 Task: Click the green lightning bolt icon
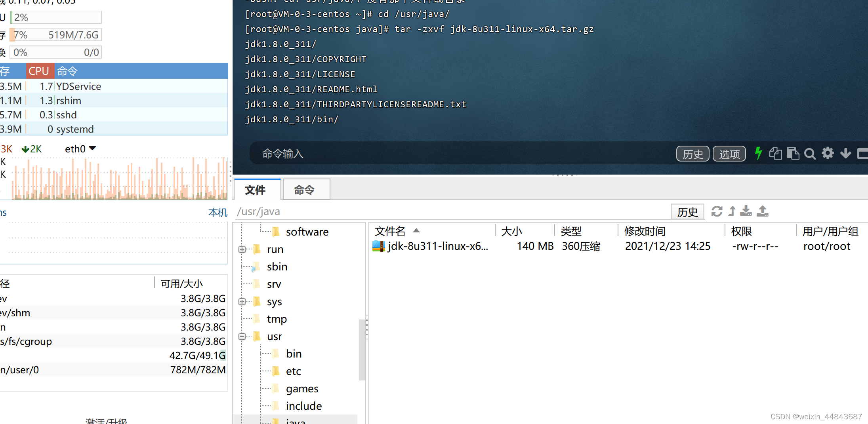tap(758, 154)
